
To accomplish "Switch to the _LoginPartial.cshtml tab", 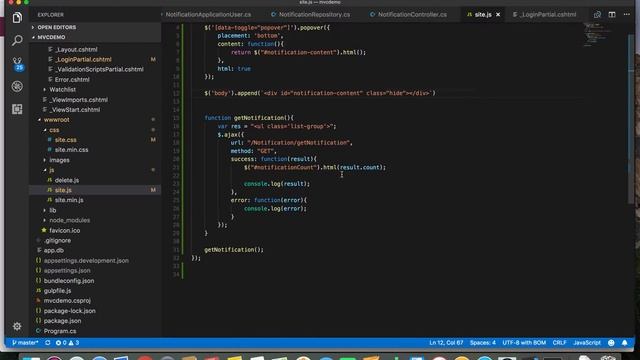I will tap(545, 14).
